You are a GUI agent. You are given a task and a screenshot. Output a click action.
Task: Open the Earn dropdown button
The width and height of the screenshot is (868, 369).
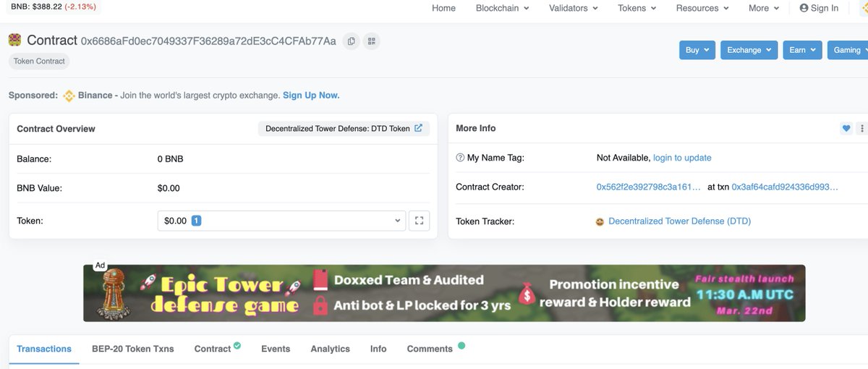point(803,50)
